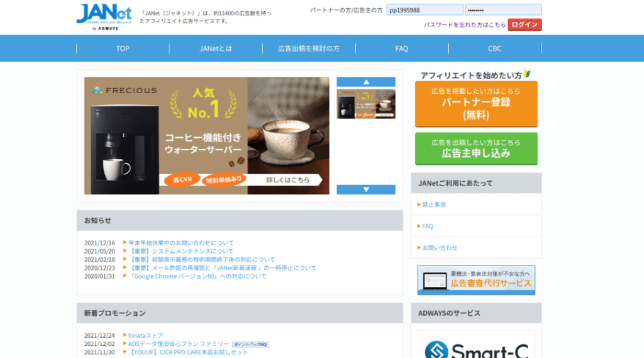
Task: Click the 新着プロモーション section header
Action: coord(240,313)
